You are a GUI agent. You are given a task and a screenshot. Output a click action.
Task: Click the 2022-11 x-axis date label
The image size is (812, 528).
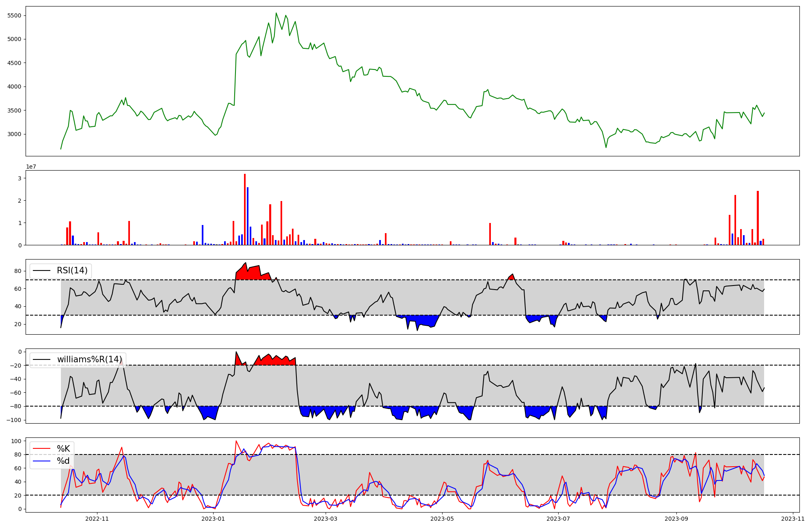(x=97, y=519)
